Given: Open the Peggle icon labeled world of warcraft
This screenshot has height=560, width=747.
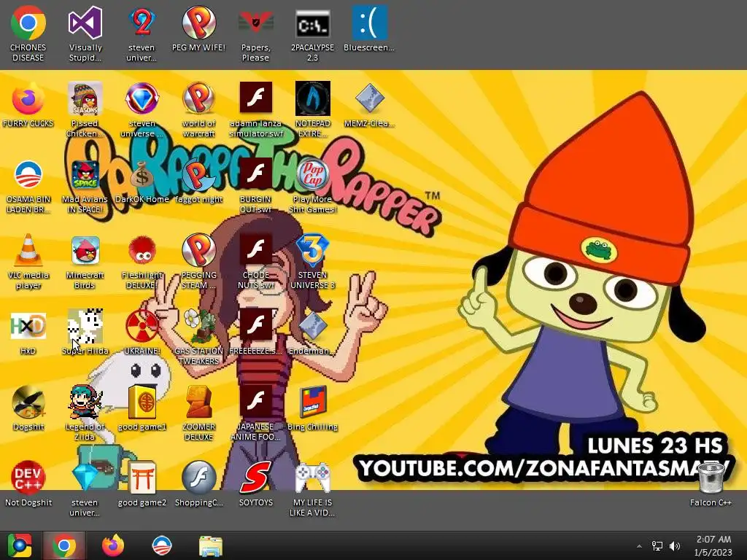Looking at the screenshot, I should coord(198,99).
